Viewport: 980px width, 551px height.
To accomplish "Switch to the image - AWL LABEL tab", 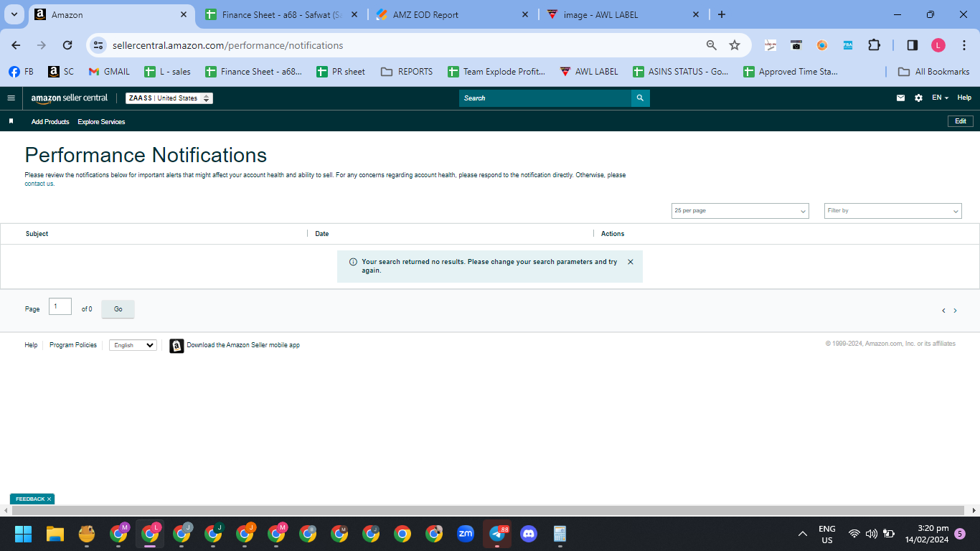I will [624, 14].
